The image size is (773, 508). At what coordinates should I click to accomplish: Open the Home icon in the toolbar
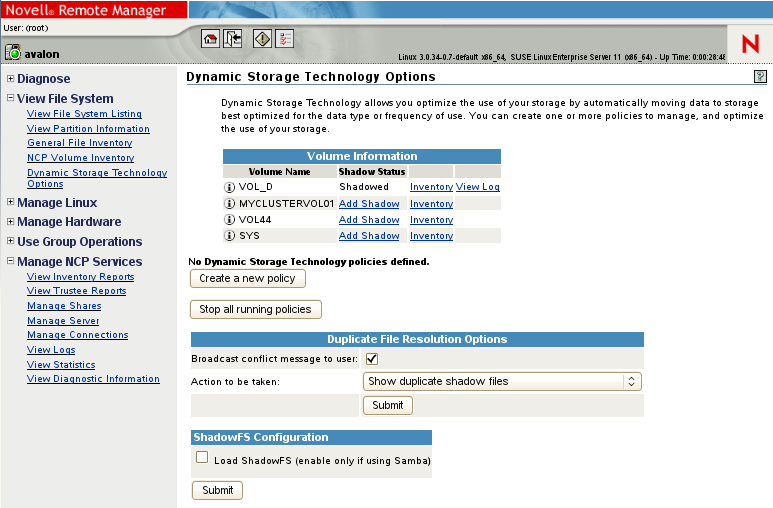click(x=211, y=38)
